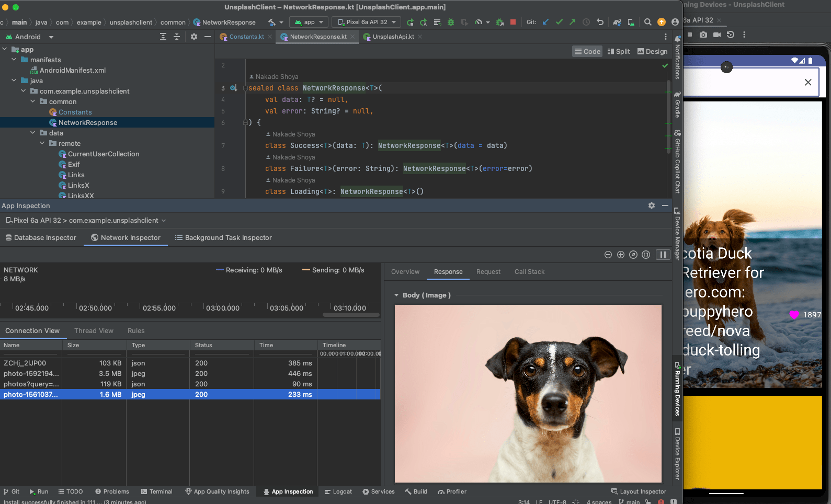The height and width of the screenshot is (504, 831).
Task: Click the Sync Project with Gradle icon
Action: (617, 22)
